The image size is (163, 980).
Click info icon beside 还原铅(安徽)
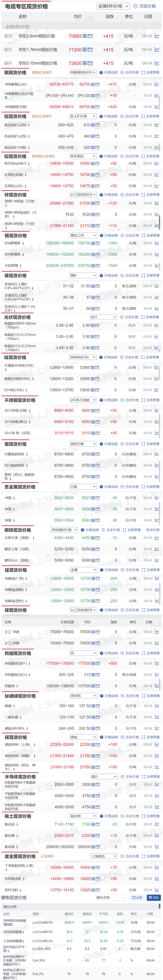click(x=26, y=175)
